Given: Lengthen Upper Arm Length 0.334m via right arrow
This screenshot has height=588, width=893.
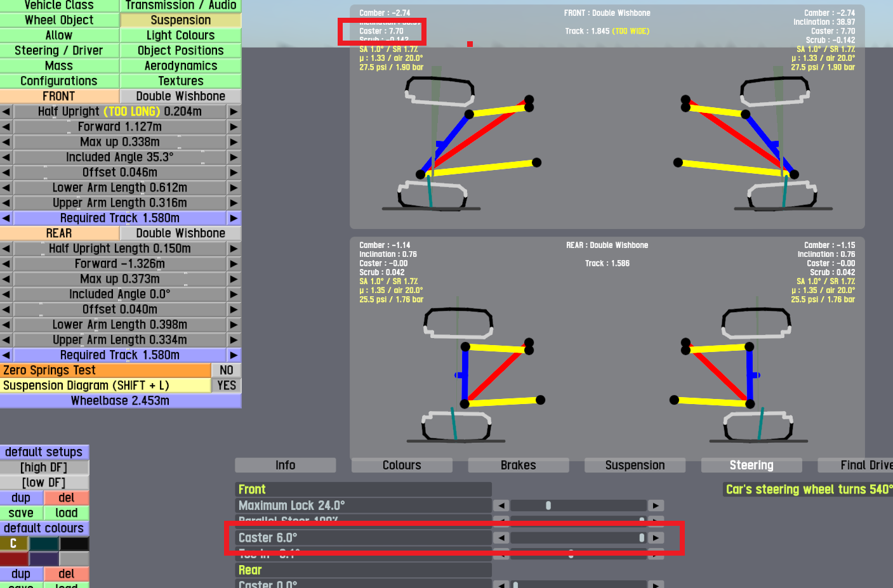Looking at the screenshot, I should tap(234, 340).
